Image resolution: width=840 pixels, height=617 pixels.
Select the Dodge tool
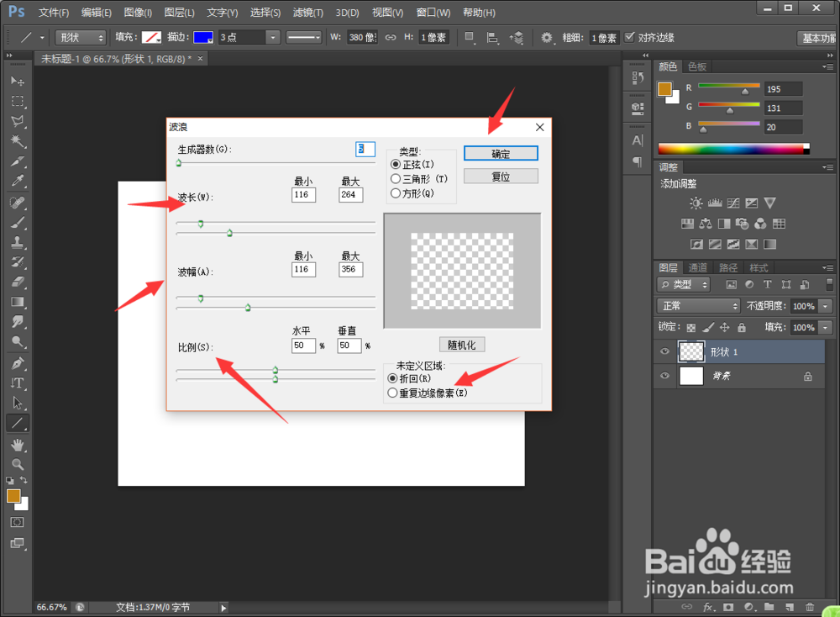pyautogui.click(x=17, y=341)
